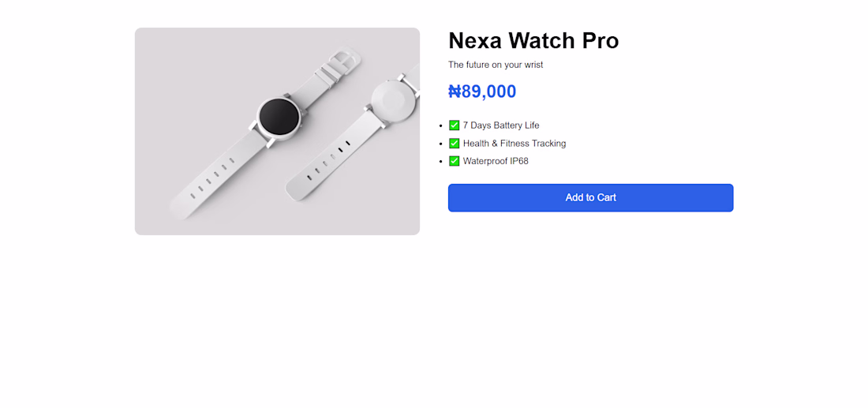Viewport: 868px width, 408px height.
Task: Click the black watch face in the photo
Action: tap(279, 117)
